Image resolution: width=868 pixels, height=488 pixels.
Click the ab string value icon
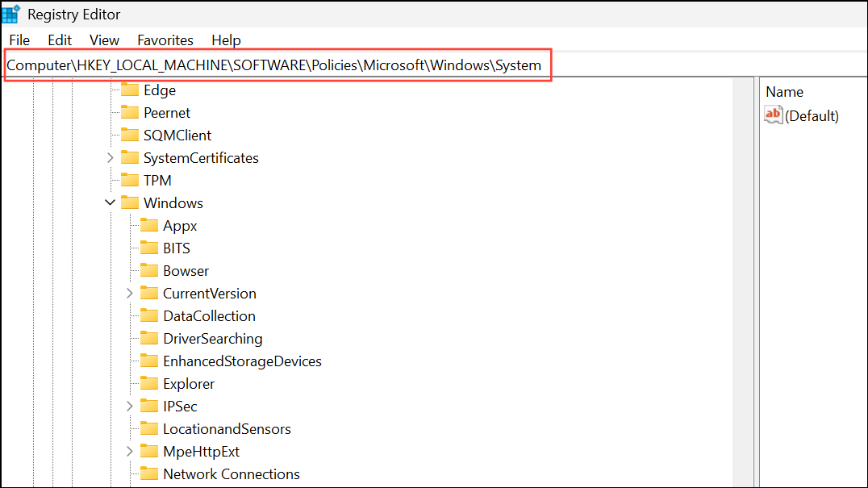coord(773,115)
